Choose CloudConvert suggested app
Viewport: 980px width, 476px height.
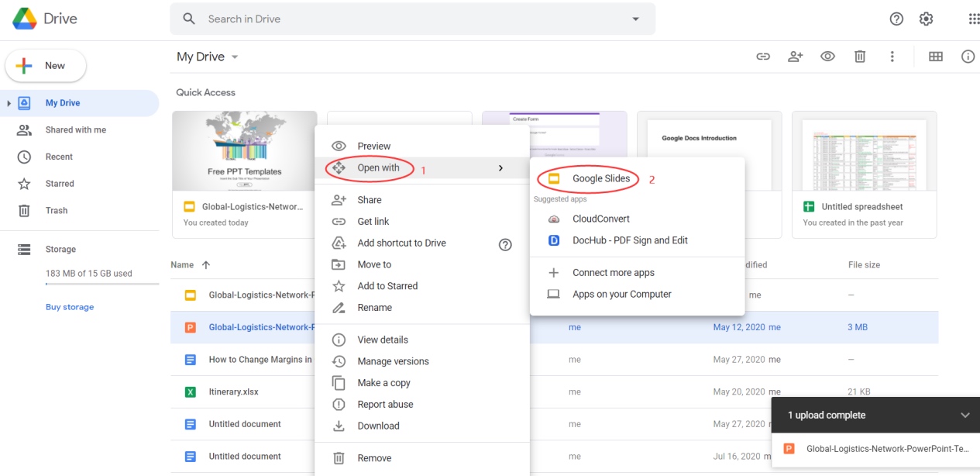tap(637, 219)
